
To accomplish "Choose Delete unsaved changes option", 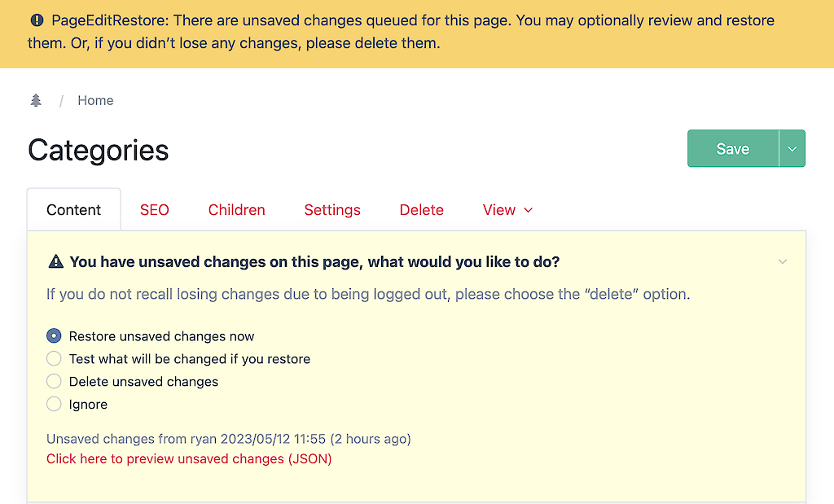I will click(54, 381).
